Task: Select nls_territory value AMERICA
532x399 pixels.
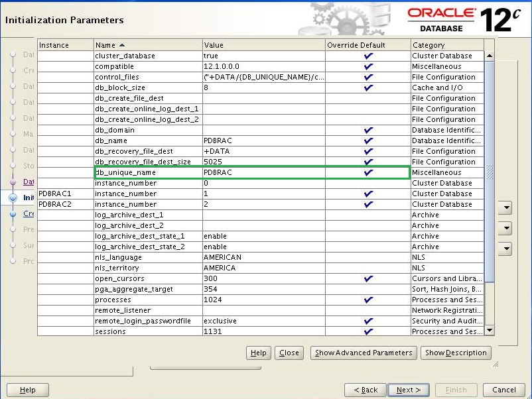Action: tap(263, 268)
